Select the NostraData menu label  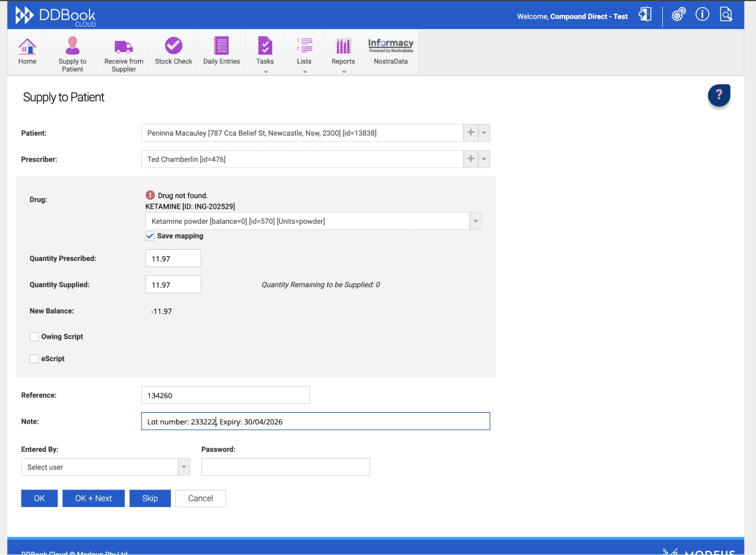(391, 61)
